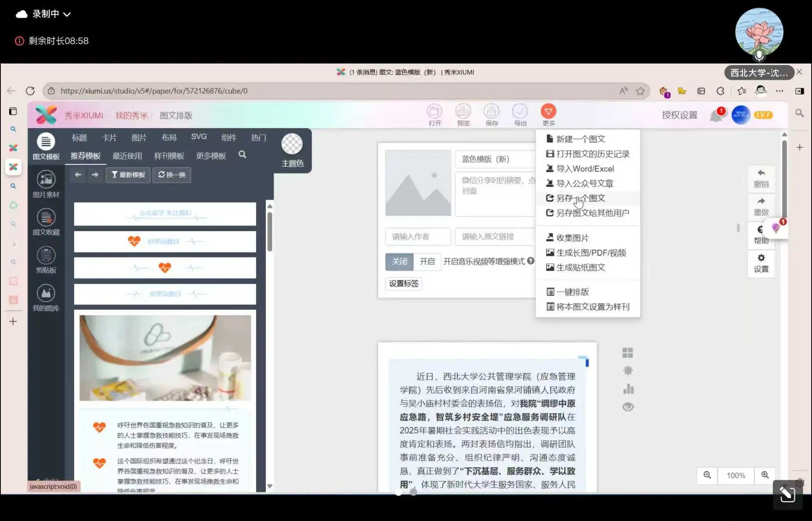This screenshot has width=812, height=521.
Task: Click the 保存 save icon
Action: (x=491, y=112)
